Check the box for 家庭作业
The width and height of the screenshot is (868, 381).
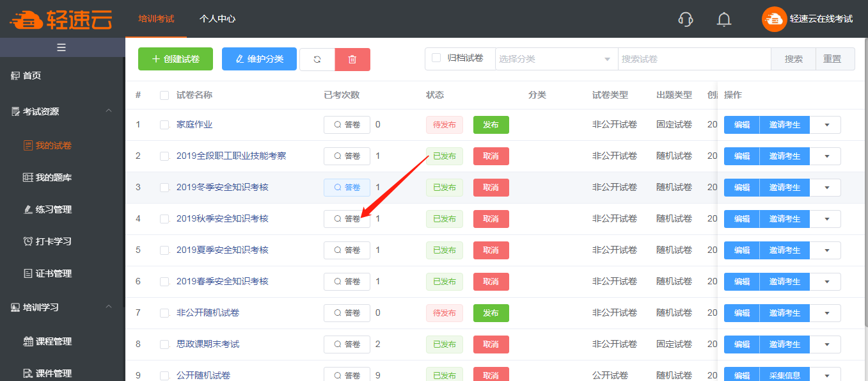[164, 125]
